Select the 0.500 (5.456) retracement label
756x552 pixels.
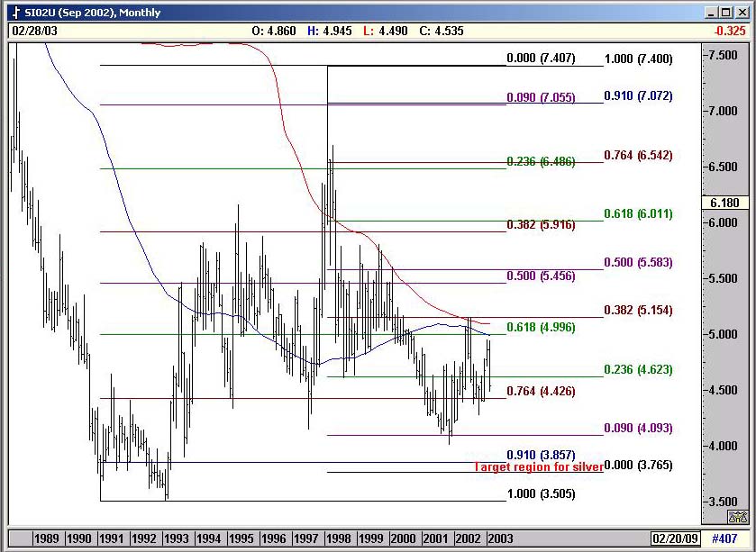541,276
